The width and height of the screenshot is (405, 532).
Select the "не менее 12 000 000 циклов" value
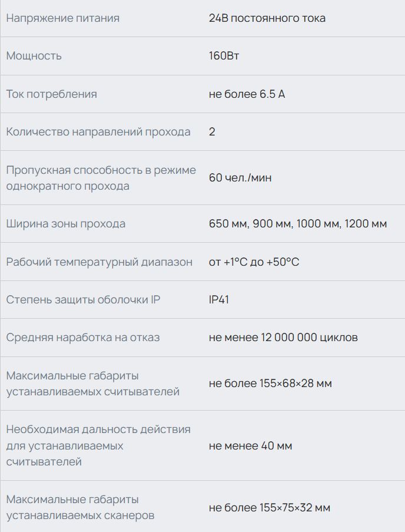(x=283, y=338)
